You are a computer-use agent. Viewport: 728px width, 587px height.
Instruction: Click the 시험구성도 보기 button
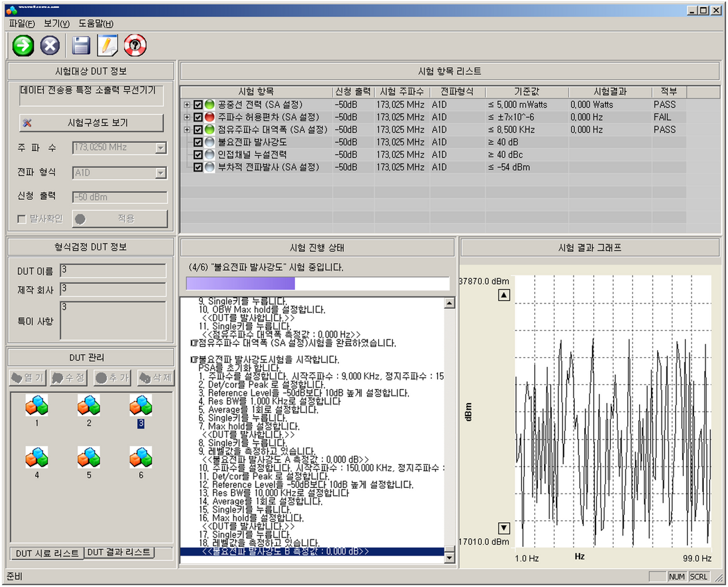coord(91,123)
